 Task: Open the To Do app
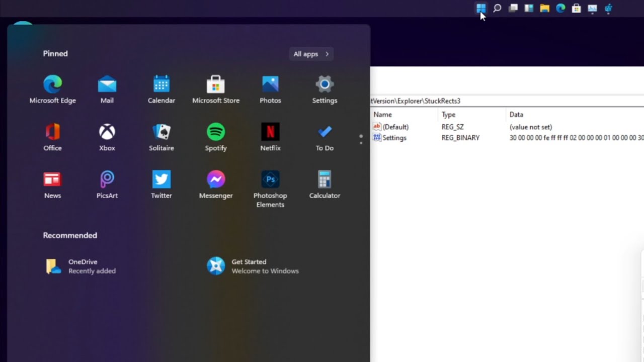325,137
